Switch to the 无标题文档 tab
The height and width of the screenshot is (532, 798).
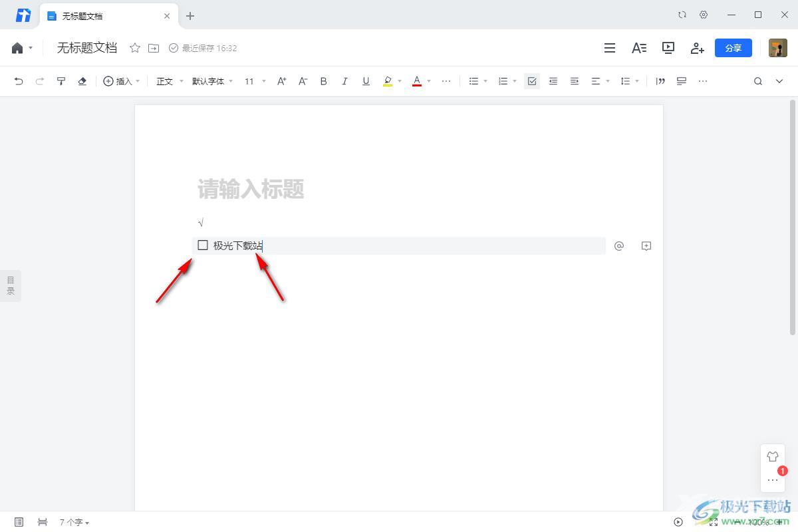[x=109, y=16]
